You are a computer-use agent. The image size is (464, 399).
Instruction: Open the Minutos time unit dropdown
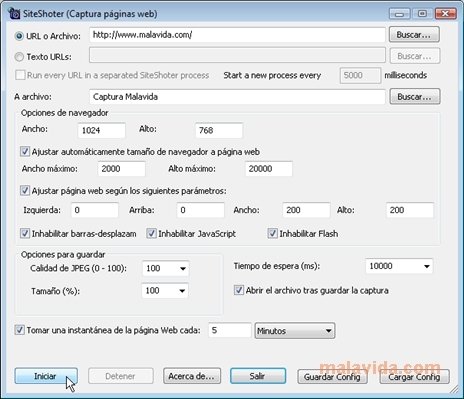point(295,331)
